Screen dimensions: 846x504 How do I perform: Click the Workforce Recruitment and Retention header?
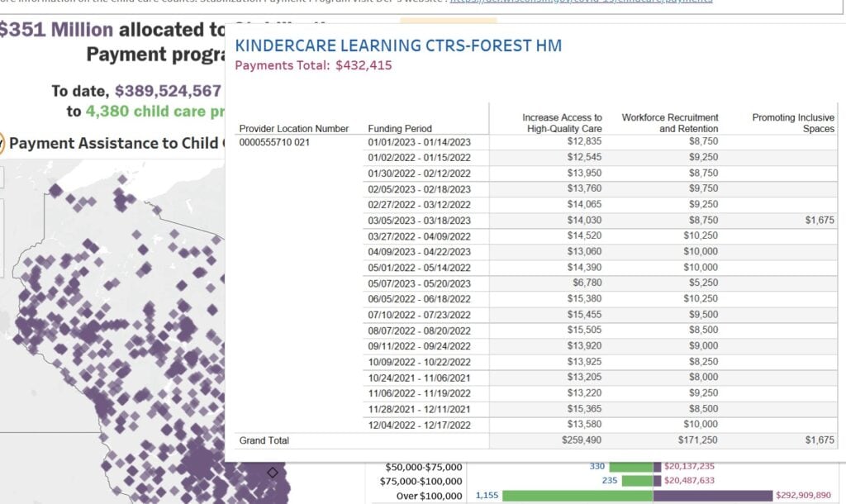click(669, 123)
